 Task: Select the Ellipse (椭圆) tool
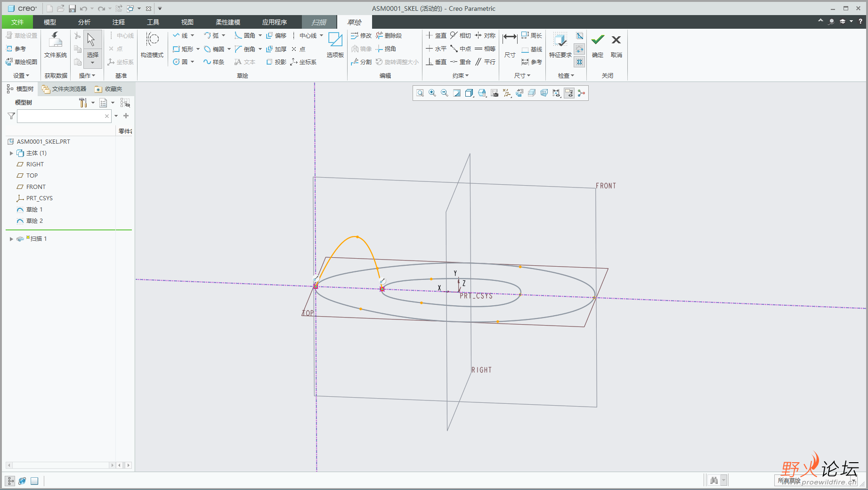tap(214, 49)
